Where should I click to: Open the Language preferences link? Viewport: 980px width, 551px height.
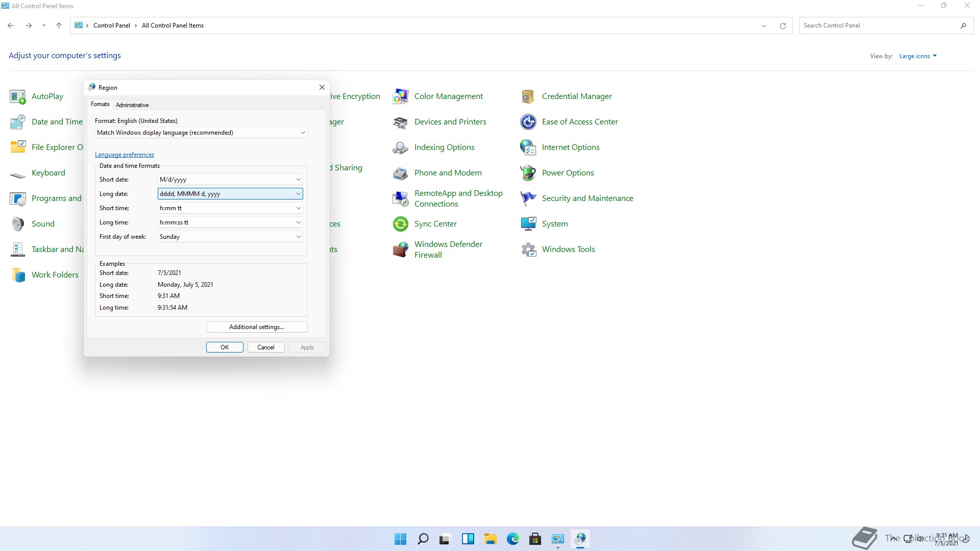tap(125, 155)
